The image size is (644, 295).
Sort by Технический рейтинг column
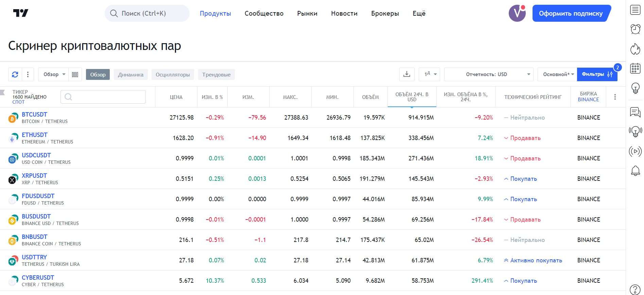coord(533,97)
